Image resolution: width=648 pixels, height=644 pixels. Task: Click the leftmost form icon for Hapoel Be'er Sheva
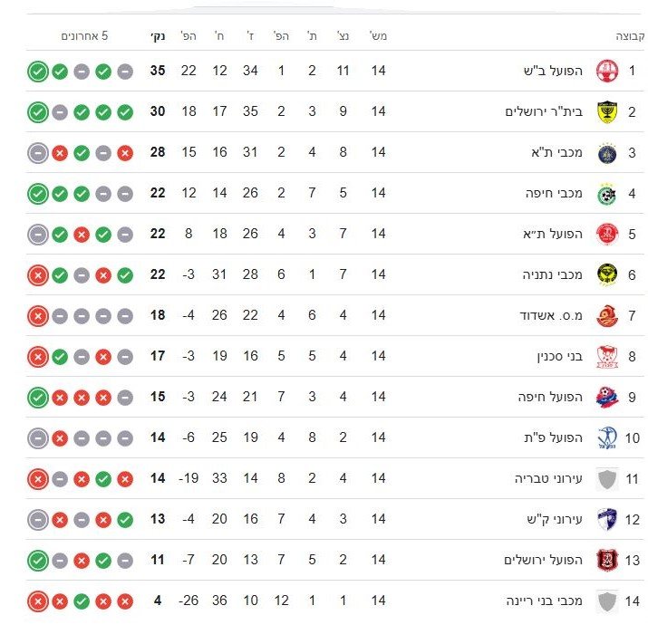(x=37, y=71)
